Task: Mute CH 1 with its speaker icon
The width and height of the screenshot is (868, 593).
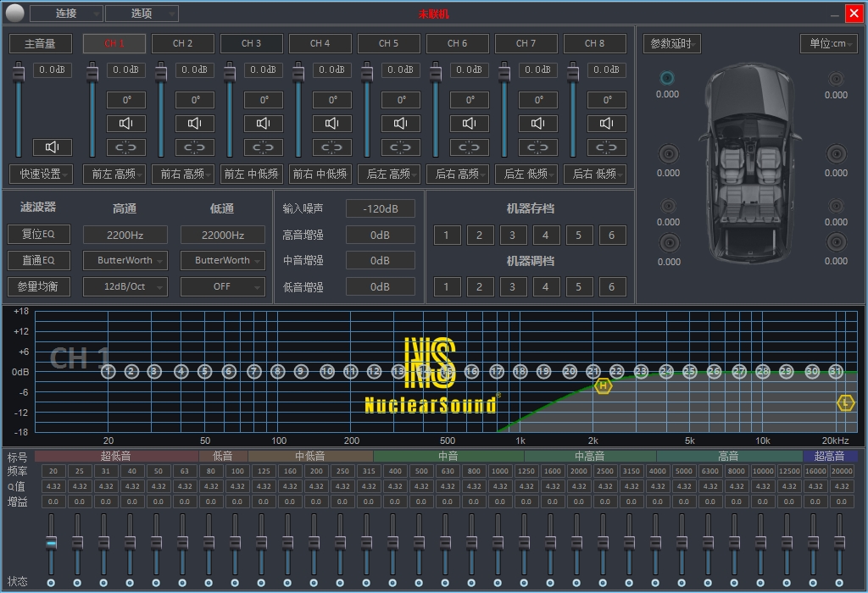Action: tap(126, 124)
